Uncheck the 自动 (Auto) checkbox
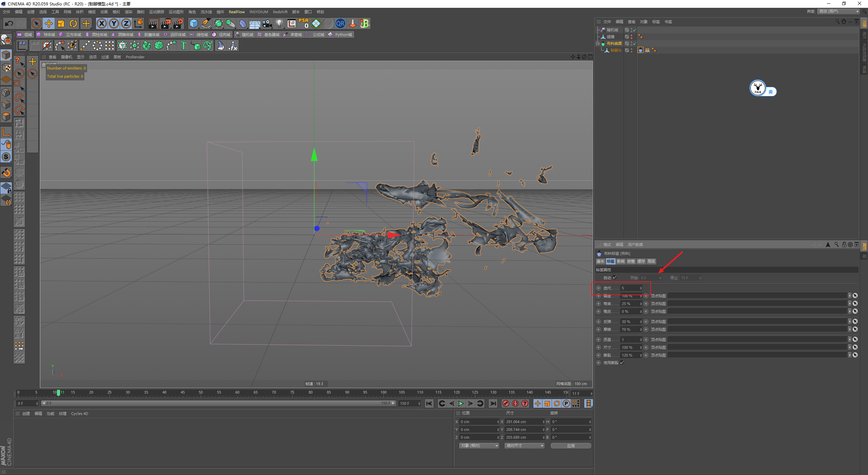Image resolution: width=868 pixels, height=475 pixels. [615, 278]
